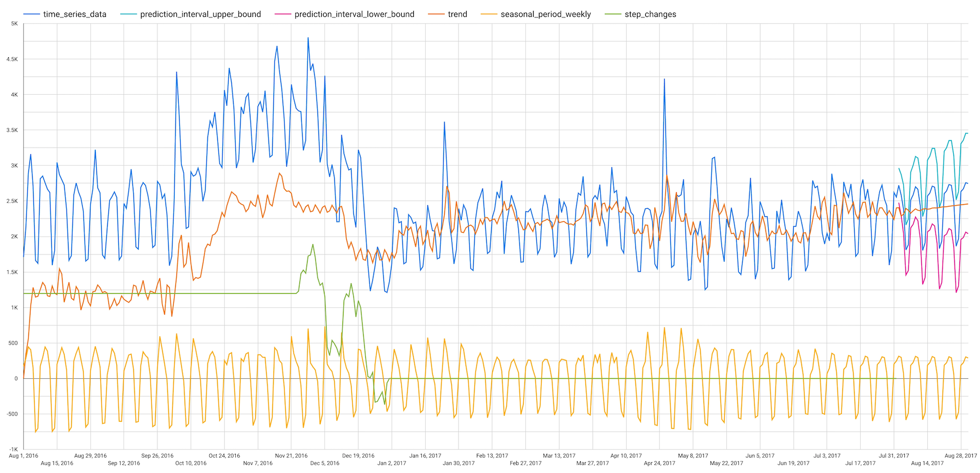Click the 2.5K y-axis label
The image size is (980, 473).
coord(12,201)
